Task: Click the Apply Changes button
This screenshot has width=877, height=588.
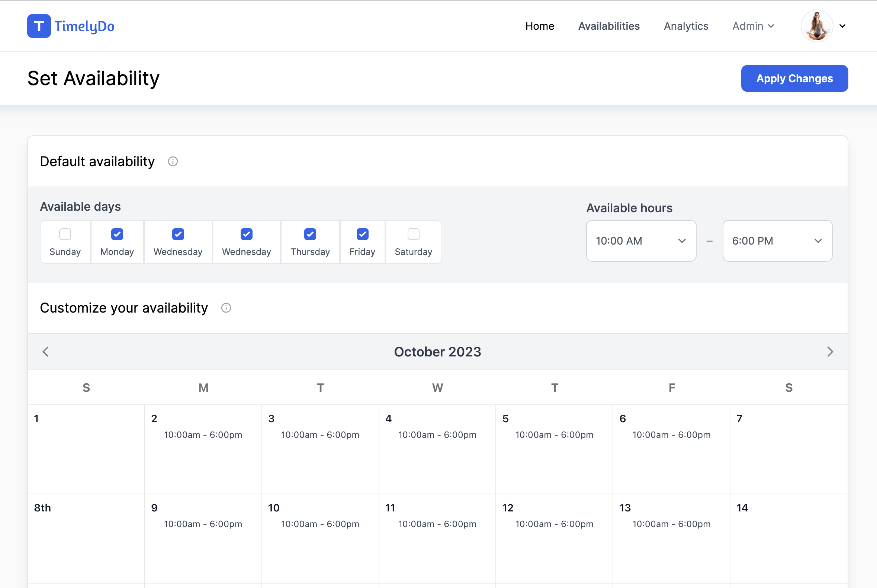Action: coord(794,78)
